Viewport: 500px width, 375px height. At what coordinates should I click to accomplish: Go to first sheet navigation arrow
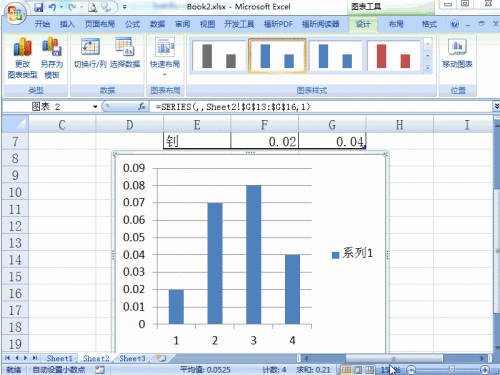(x=7, y=358)
